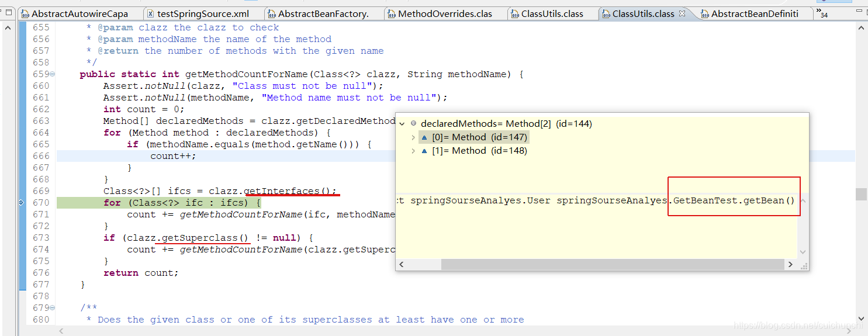The image size is (868, 336).
Task: Collapse the Javadoc comment at line 679
Action: coord(53,308)
